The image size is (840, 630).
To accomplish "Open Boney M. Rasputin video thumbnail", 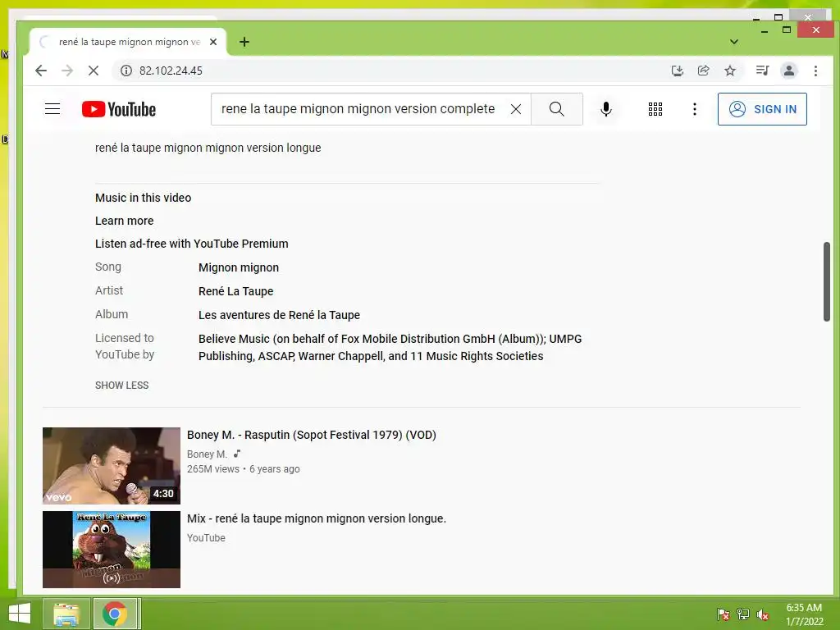I will [112, 466].
